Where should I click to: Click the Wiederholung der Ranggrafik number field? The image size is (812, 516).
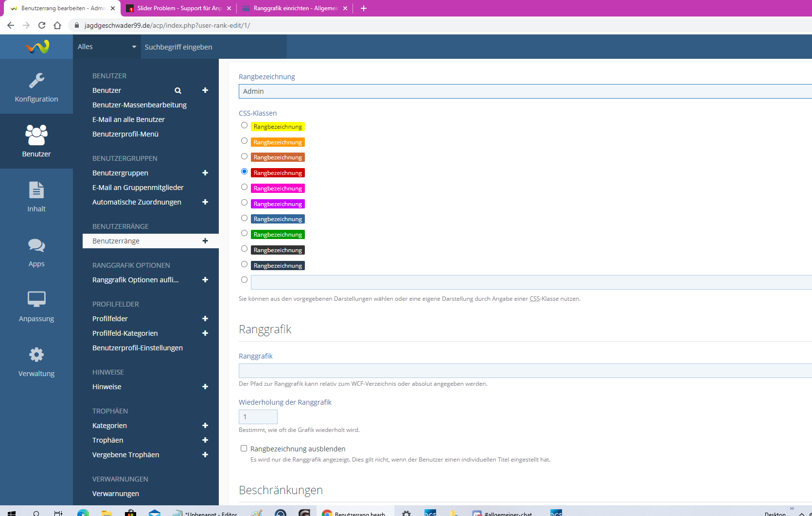[258, 417]
